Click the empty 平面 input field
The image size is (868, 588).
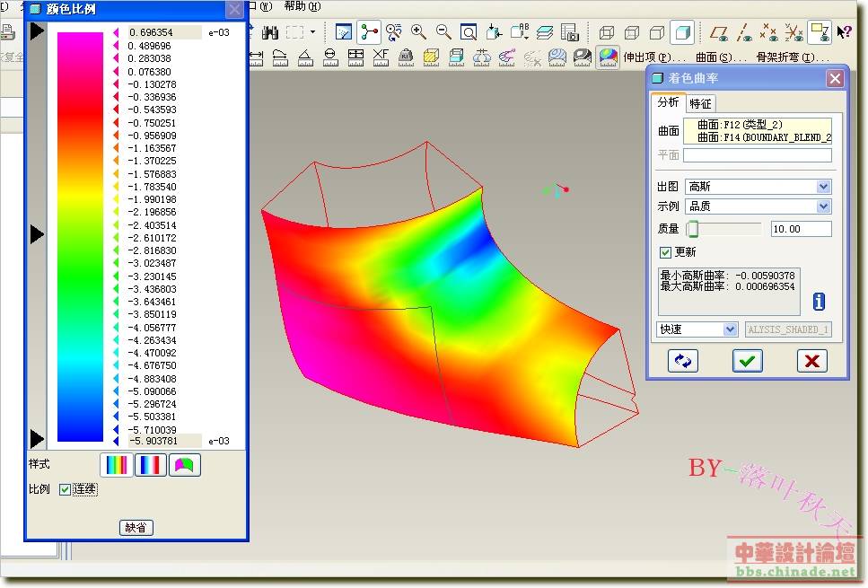tap(758, 155)
